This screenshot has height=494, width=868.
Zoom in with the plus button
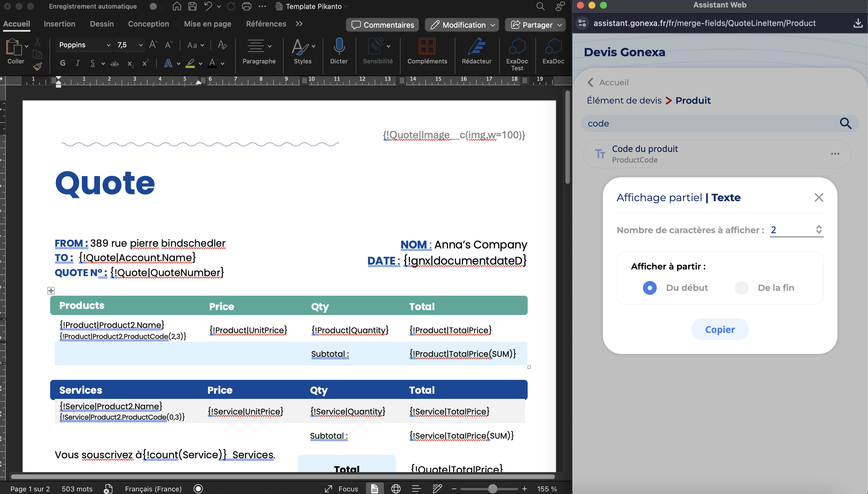524,489
